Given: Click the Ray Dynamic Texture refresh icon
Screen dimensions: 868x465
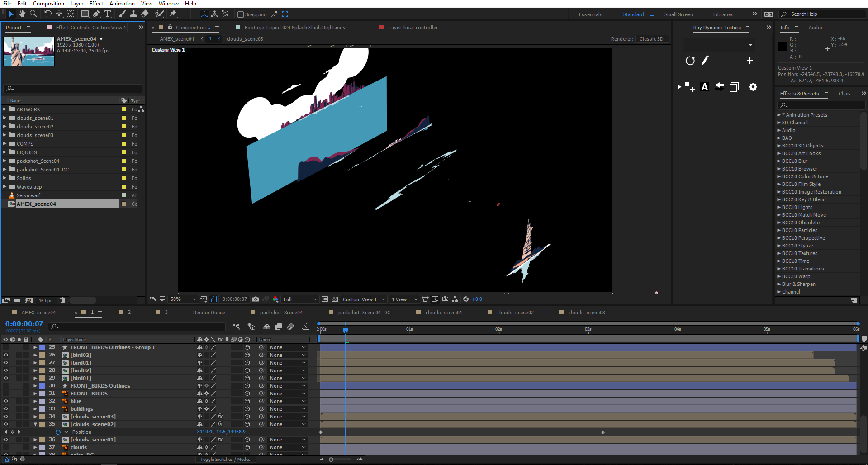Looking at the screenshot, I should click(x=690, y=61).
